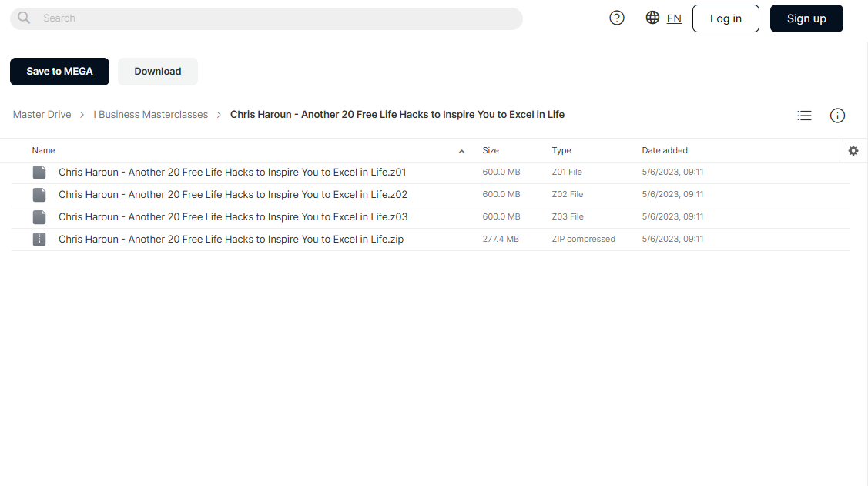This screenshot has width=868, height=486.
Task: Click the globe language icon
Action: (652, 18)
